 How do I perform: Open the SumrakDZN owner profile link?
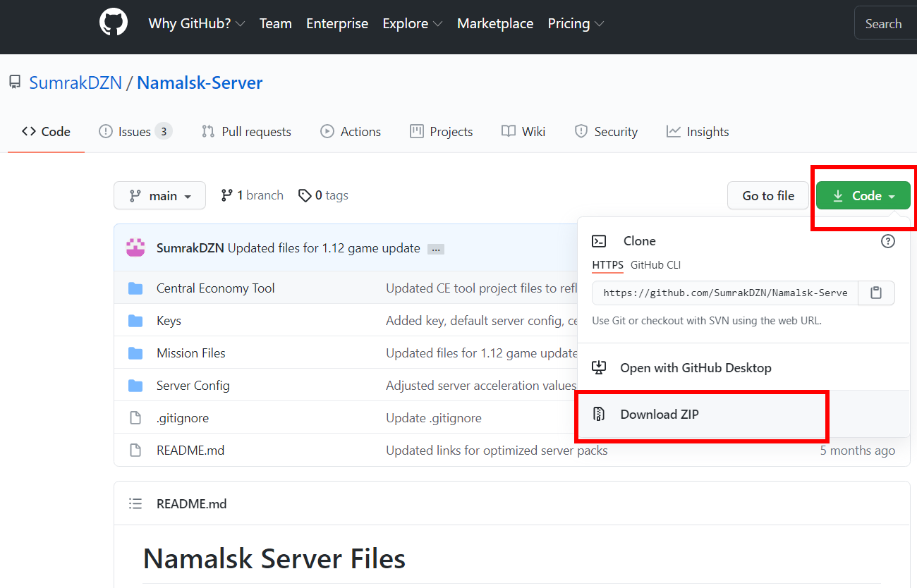coord(75,82)
